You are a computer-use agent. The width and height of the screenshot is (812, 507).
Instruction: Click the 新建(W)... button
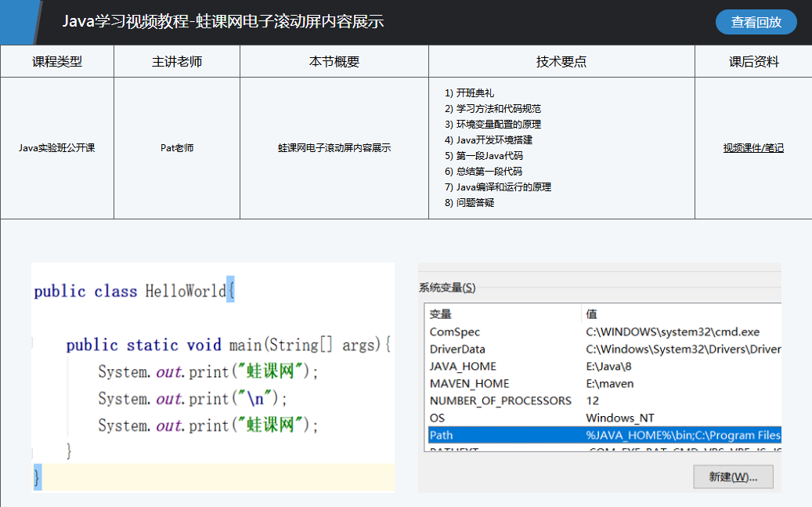coord(733,476)
